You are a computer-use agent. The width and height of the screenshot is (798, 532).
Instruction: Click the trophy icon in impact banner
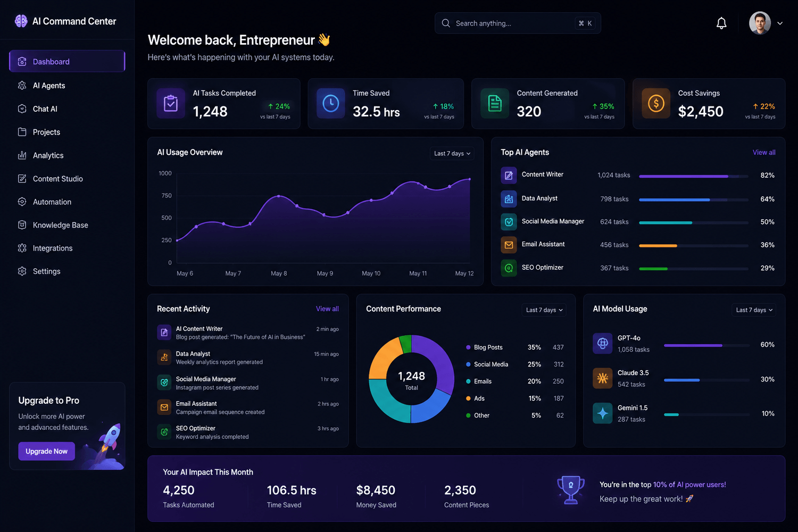[571, 489]
